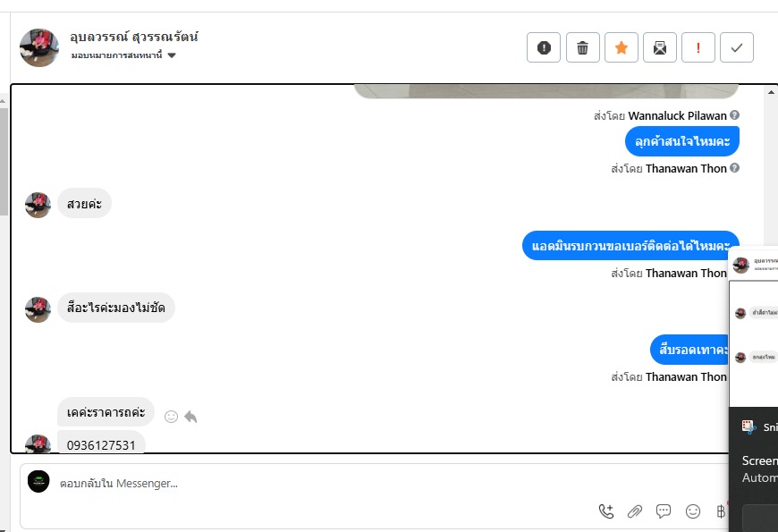The width and height of the screenshot is (778, 532).
Task: Reply to the message with the arrow icon
Action: 190,417
